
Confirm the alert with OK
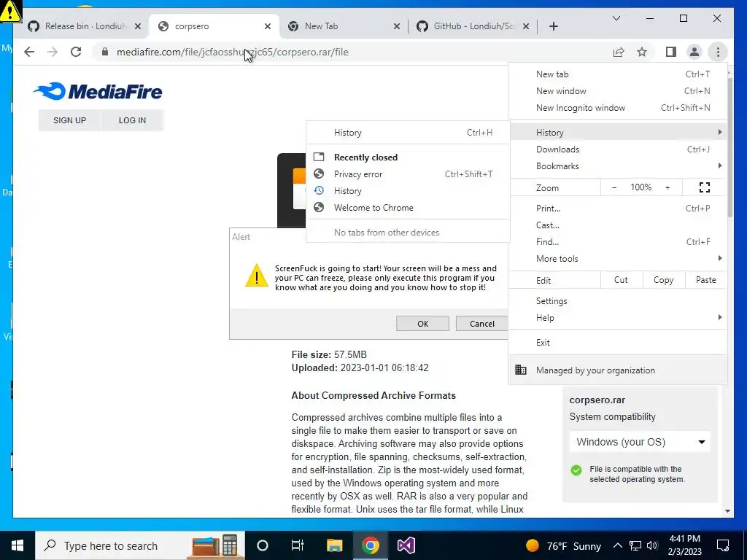click(x=422, y=323)
